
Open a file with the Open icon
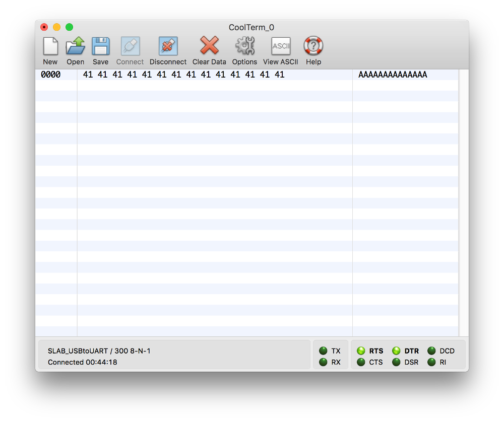click(76, 46)
